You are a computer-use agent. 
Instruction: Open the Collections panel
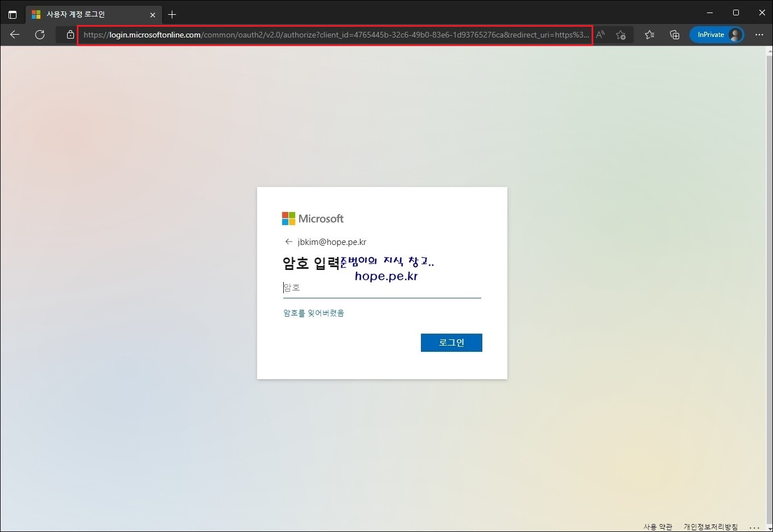675,35
